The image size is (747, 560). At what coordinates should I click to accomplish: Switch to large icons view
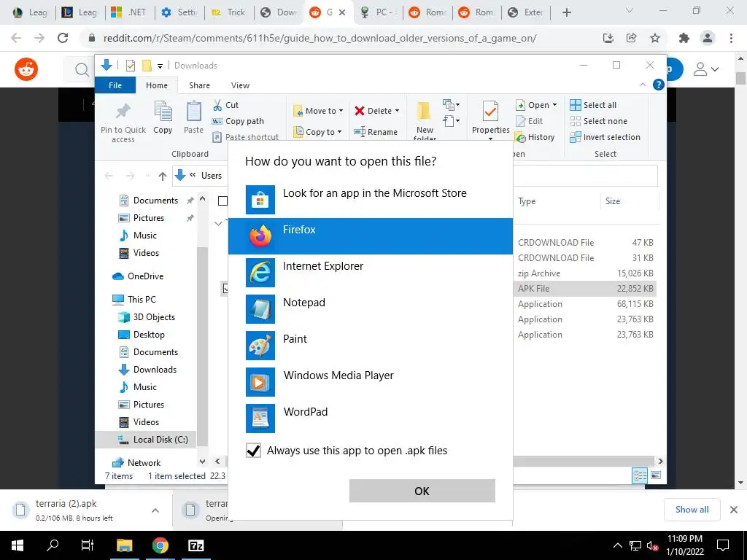coord(656,475)
